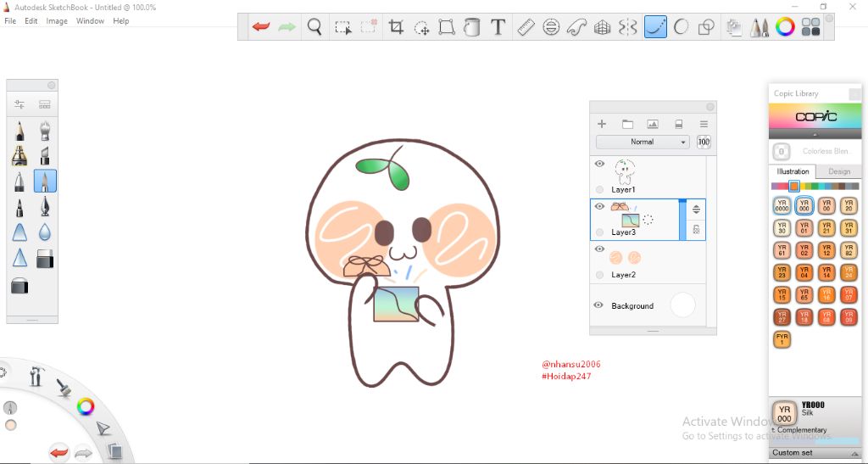Open the Help menu
868x464 pixels.
click(x=120, y=21)
